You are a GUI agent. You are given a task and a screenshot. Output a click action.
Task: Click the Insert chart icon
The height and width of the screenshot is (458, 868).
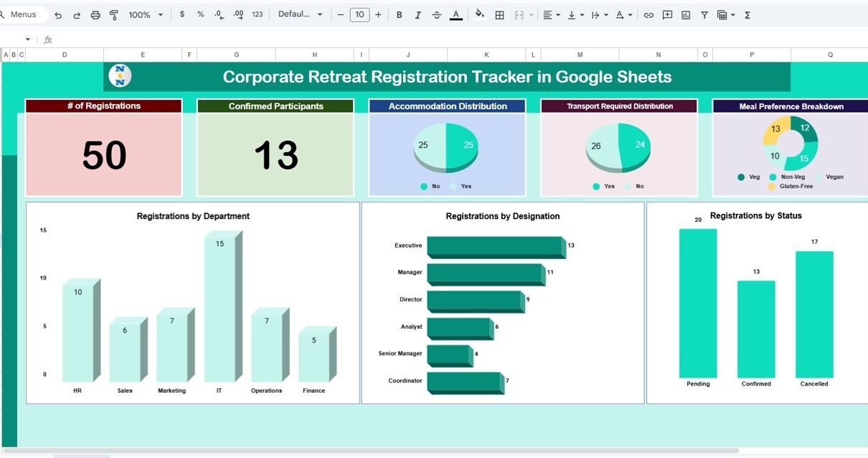coord(686,15)
